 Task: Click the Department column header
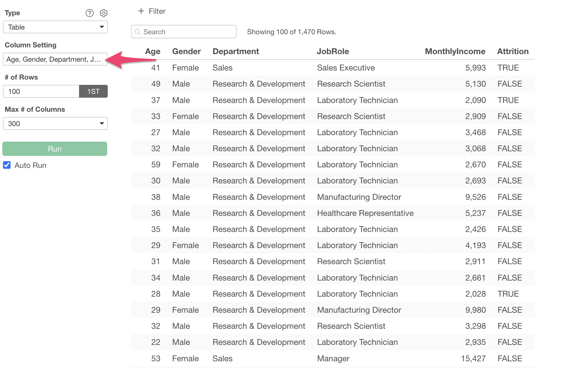click(236, 51)
